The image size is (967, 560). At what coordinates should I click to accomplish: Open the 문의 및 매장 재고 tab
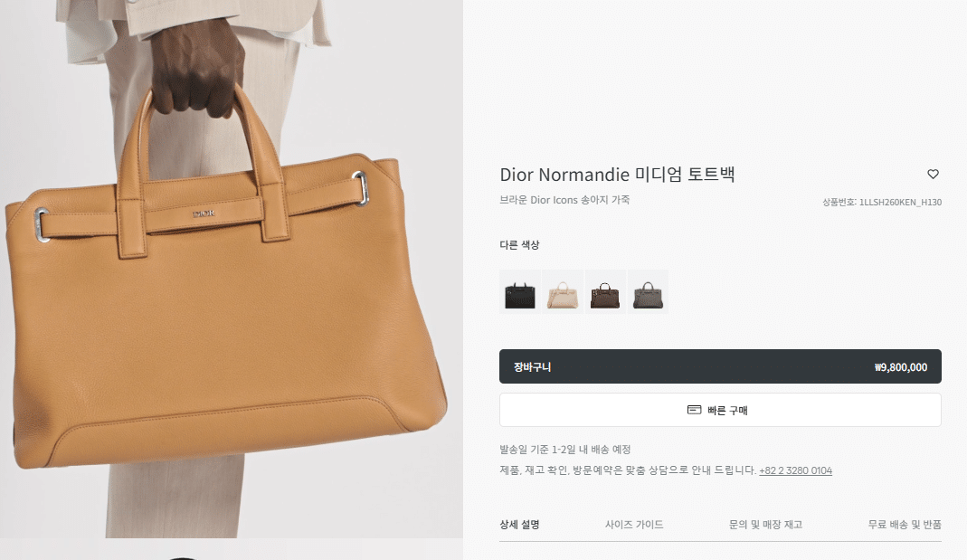765,524
